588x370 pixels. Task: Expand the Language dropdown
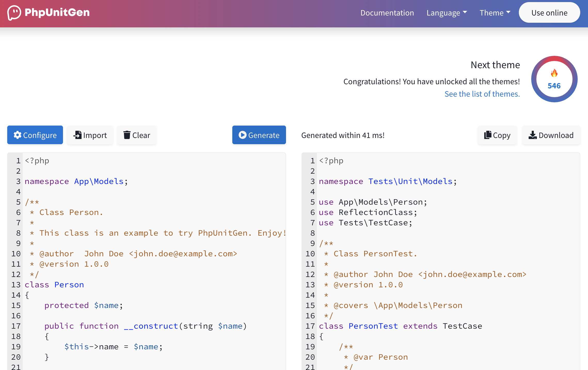pos(447,13)
